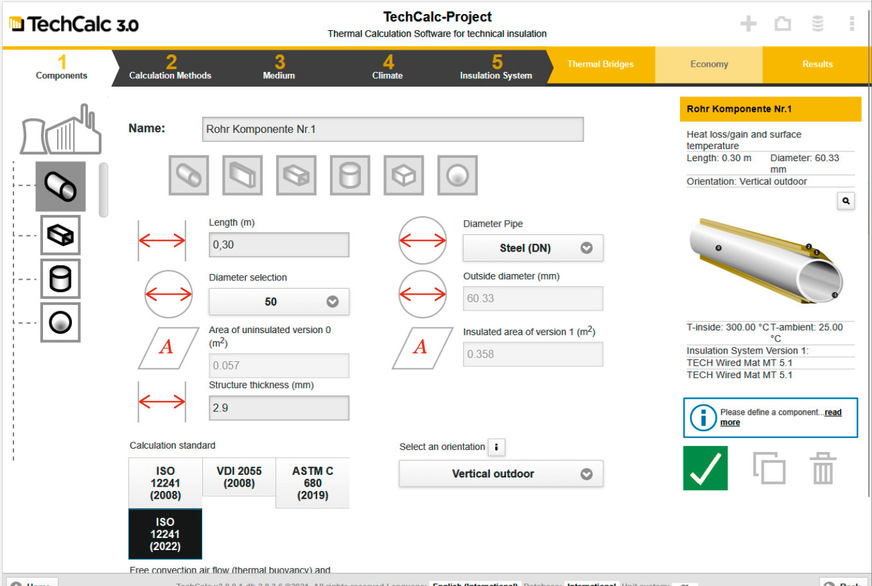The image size is (872, 586).
Task: Go to step 2 Calculation Methods tab
Action: coord(170,67)
